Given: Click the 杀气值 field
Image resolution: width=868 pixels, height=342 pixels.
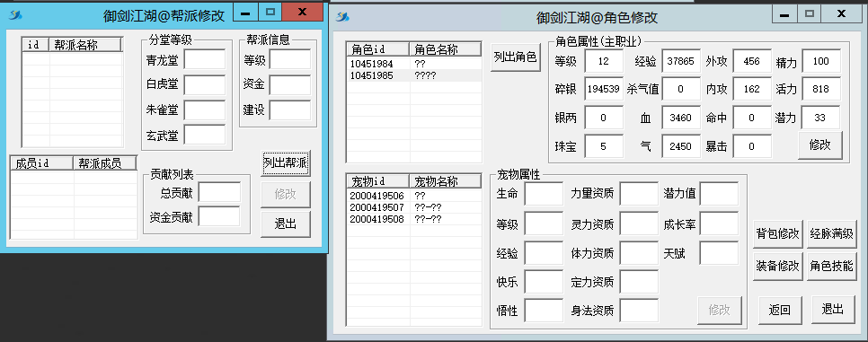Looking at the screenshot, I should (x=681, y=89).
